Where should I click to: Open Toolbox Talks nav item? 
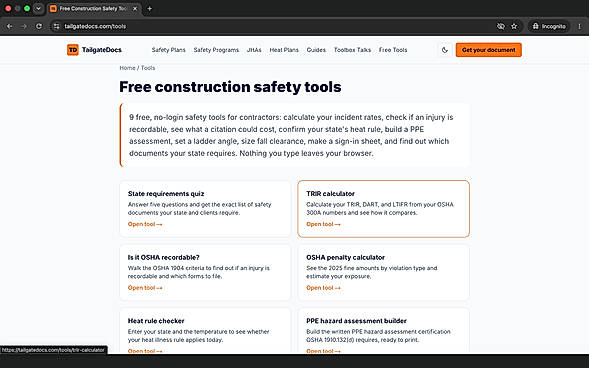pos(352,50)
